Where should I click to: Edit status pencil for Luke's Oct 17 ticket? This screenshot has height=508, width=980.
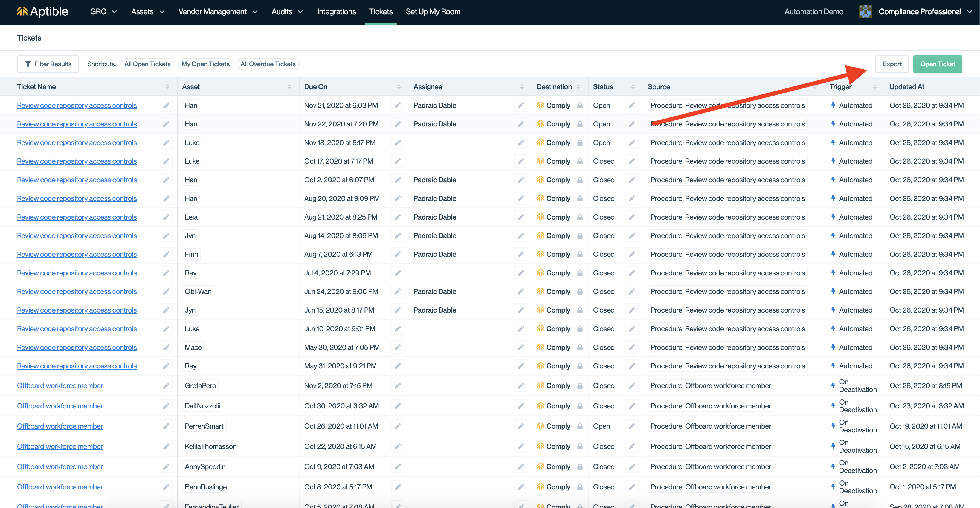point(631,161)
